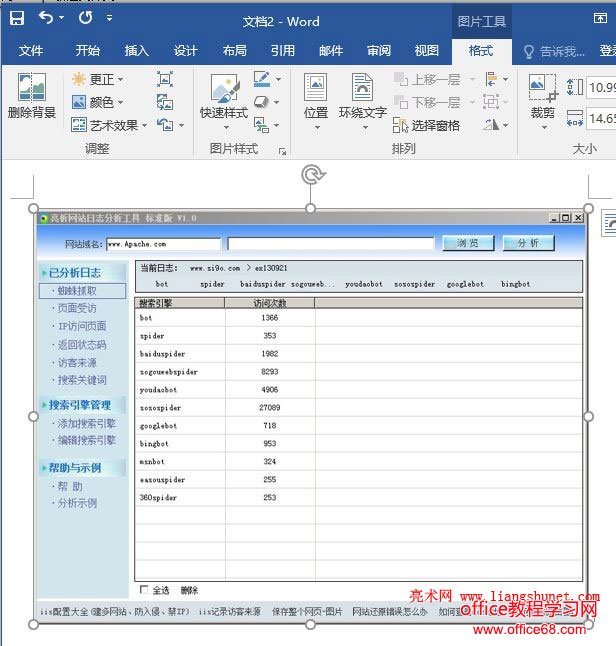Click the reset picture icon
Viewport: 616px width, 646px height.
pyautogui.click(x=165, y=125)
